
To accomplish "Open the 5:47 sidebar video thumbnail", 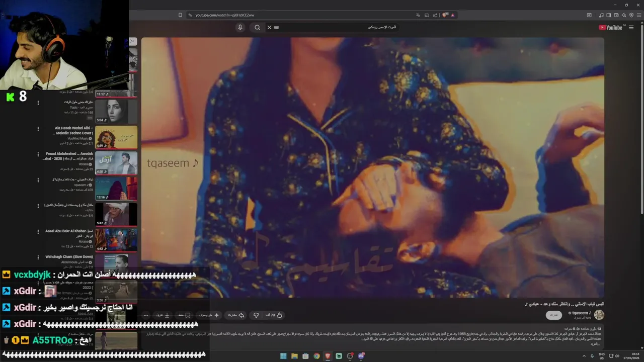I will point(116,215).
